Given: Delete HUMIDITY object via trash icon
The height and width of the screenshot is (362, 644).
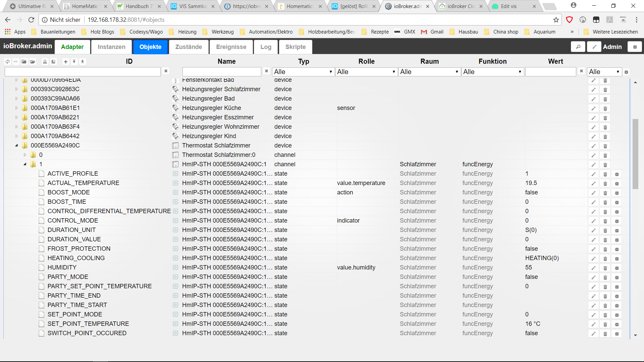Looking at the screenshot, I should click(x=605, y=268).
